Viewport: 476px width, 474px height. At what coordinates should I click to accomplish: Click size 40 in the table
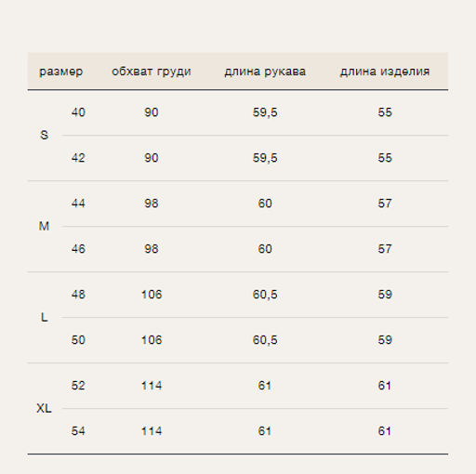point(78,112)
